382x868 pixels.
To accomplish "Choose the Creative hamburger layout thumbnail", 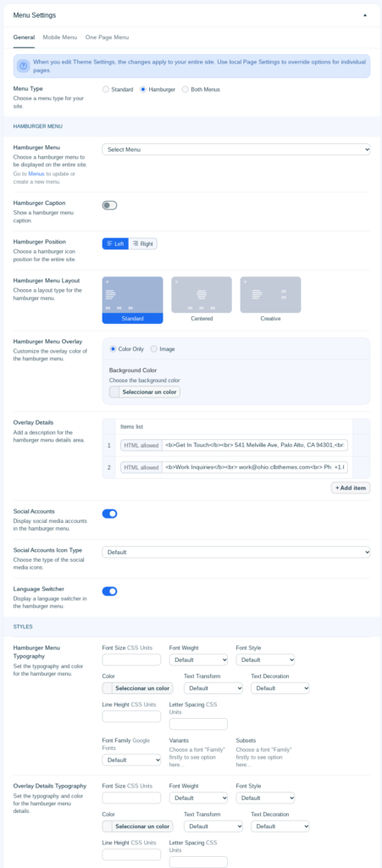I will [x=270, y=299].
